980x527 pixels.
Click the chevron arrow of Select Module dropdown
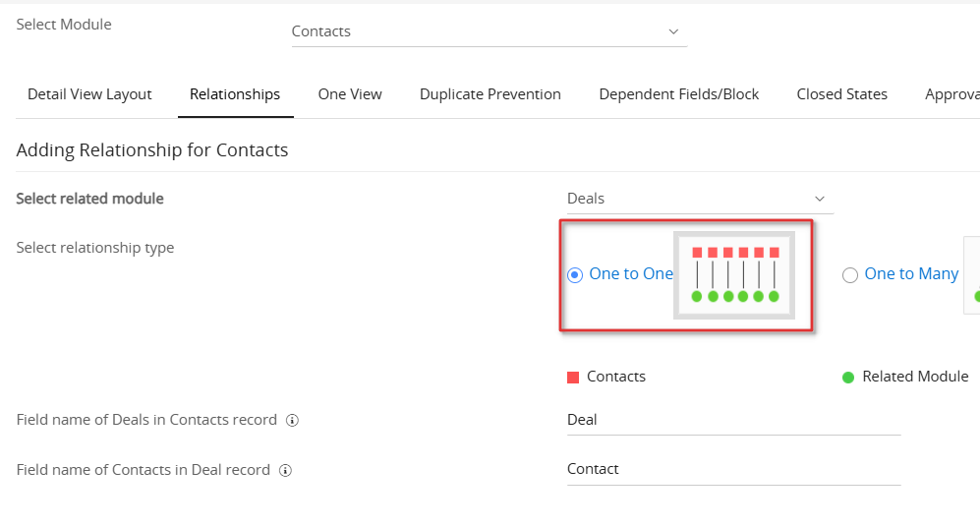pyautogui.click(x=673, y=31)
